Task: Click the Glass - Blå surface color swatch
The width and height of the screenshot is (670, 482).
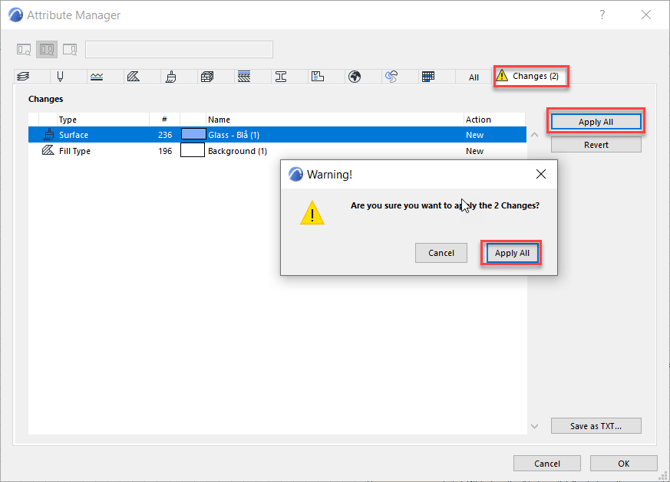Action: pyautogui.click(x=192, y=134)
